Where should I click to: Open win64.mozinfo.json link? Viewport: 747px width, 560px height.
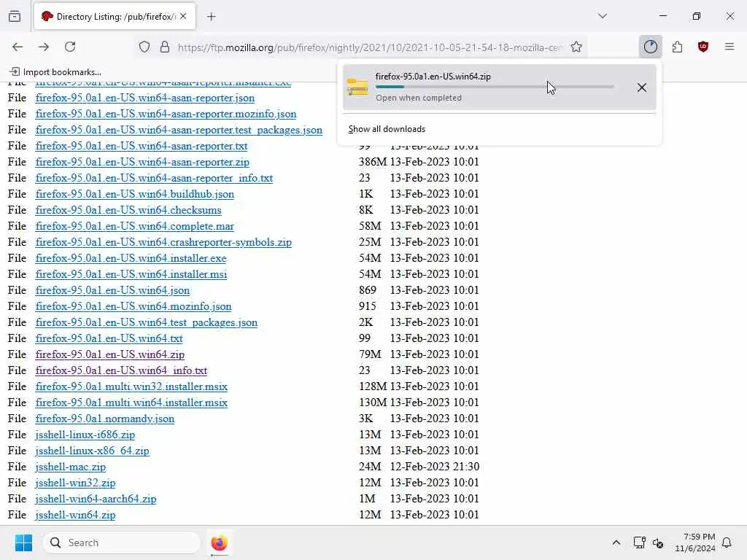coord(133,307)
